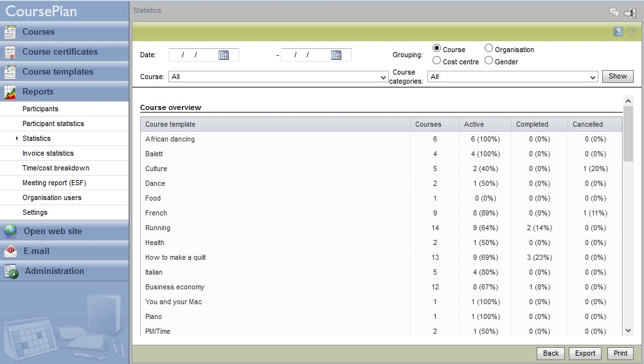Screen dimensions: 644x364
Task: Collapse the Statistics submenu arrow
Action: tap(17, 138)
